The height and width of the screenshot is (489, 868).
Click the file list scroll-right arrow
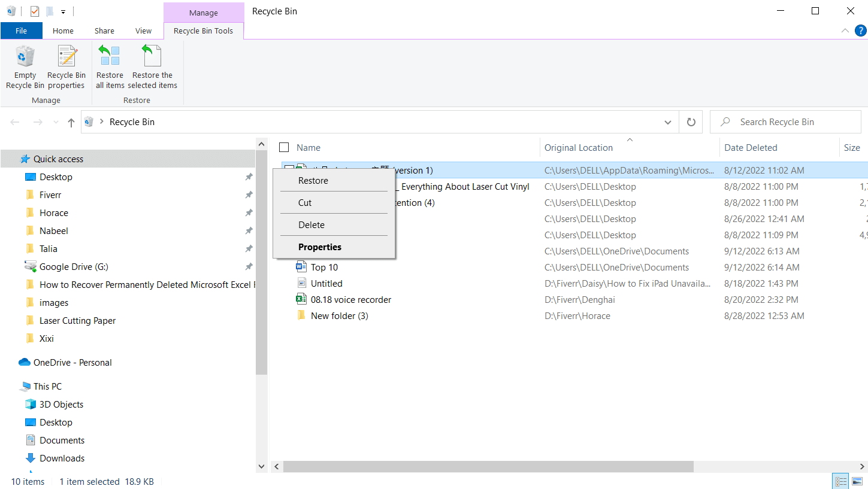[863, 466]
